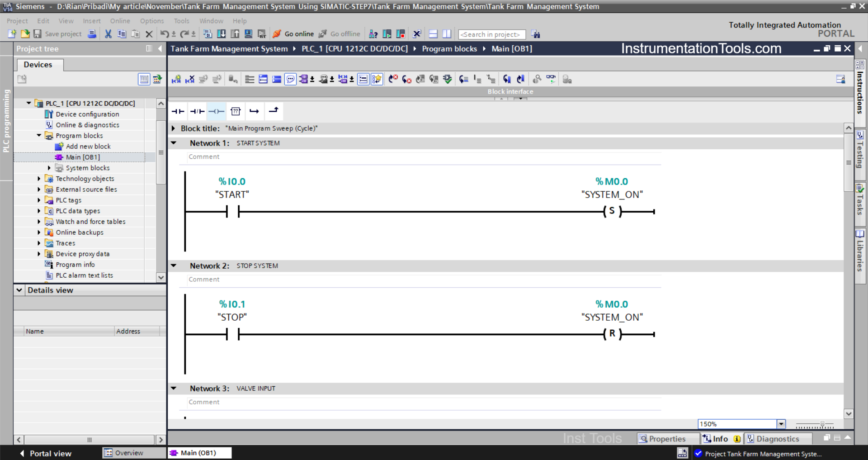Insert an empty box instruction
Viewport: 868px width, 460px height.
(236, 111)
